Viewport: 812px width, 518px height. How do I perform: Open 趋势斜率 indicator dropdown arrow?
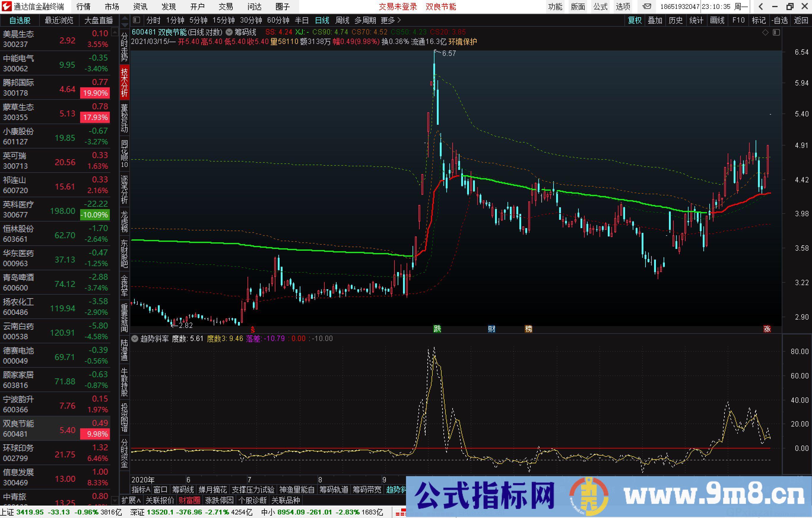click(x=135, y=339)
